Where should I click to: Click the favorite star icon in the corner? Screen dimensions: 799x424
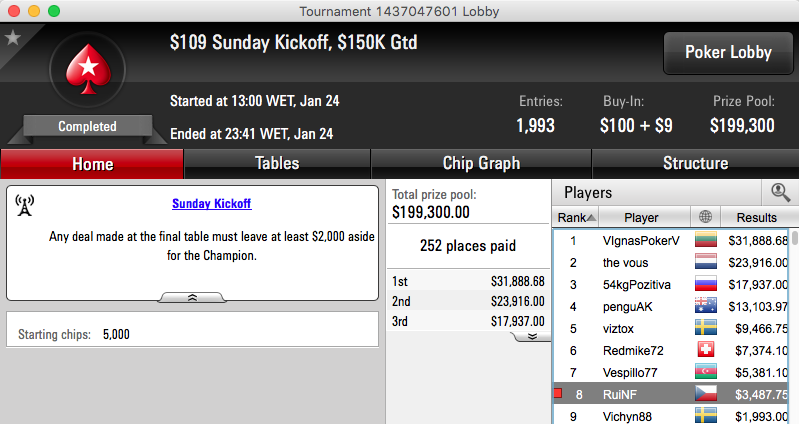point(13,38)
